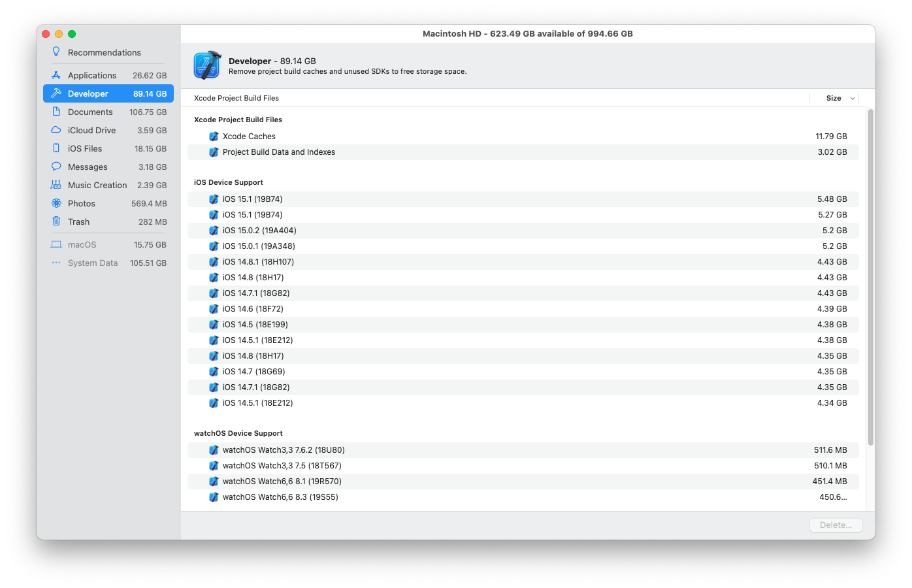Click the Photos flower icon
The image size is (912, 588).
tap(56, 203)
